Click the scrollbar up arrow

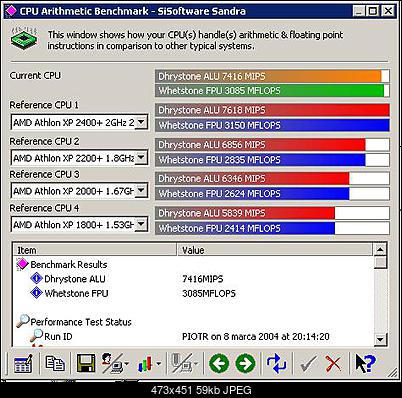(x=380, y=249)
